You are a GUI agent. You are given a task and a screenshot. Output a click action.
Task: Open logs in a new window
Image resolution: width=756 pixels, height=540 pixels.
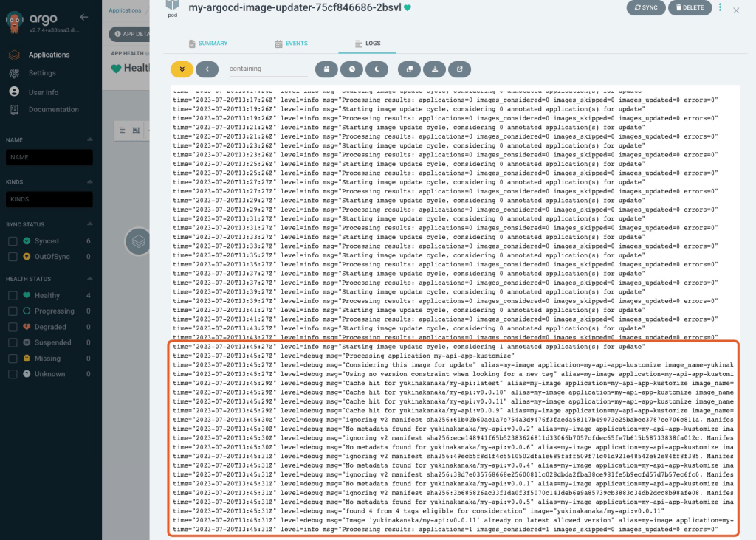459,69
